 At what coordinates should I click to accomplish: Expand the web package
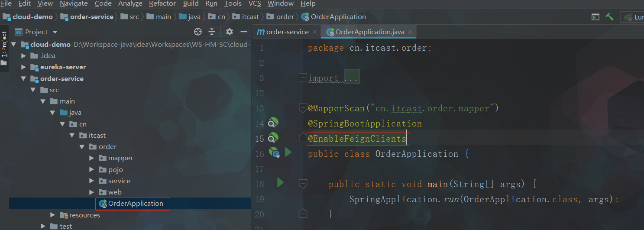click(x=91, y=192)
